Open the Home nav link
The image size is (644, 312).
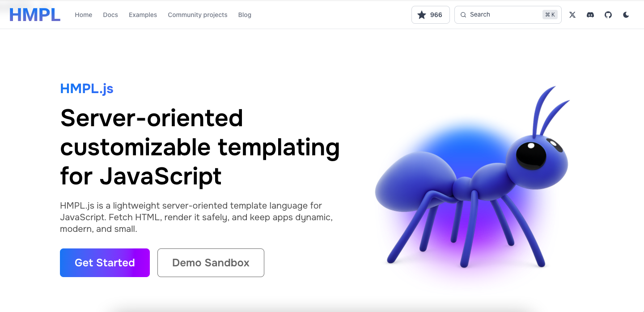click(x=83, y=15)
